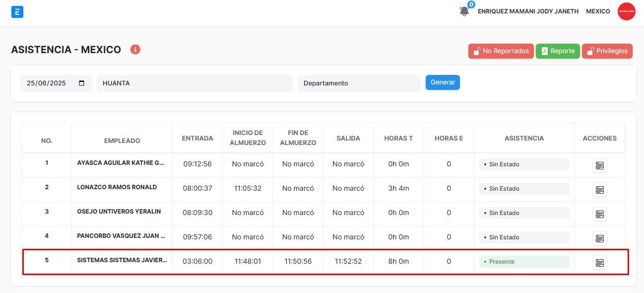This screenshot has width=644, height=293.
Task: Open the calendar picker in date field
Action: (82, 83)
